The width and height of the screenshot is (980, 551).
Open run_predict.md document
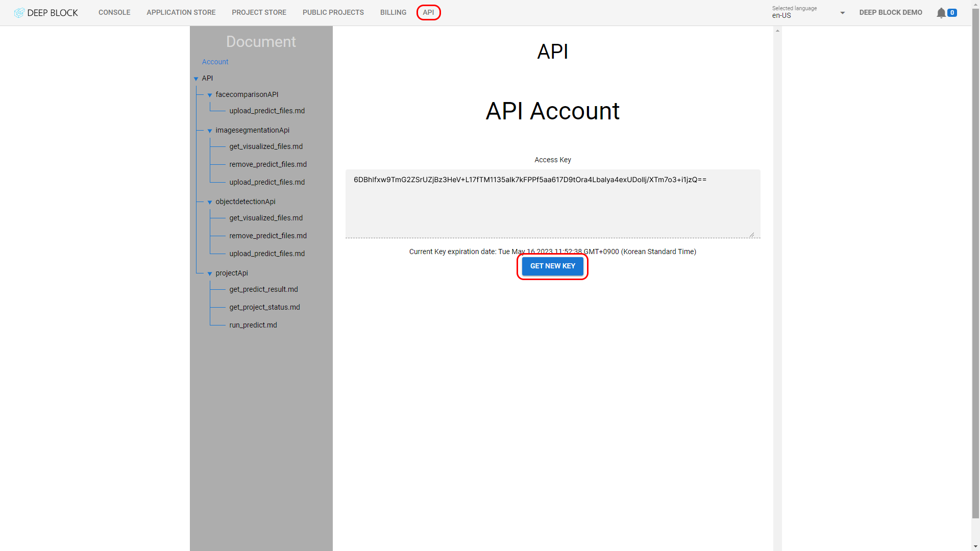253,325
